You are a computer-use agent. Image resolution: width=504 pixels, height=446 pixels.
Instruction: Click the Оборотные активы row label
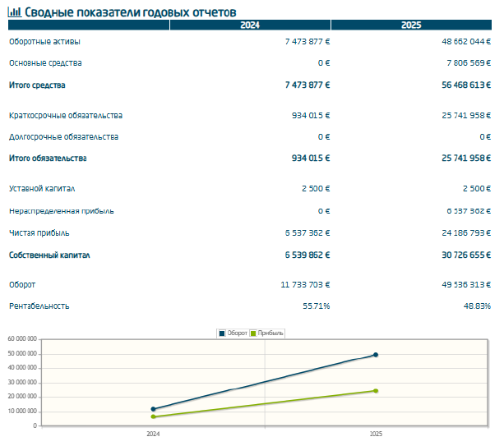pos(44,42)
